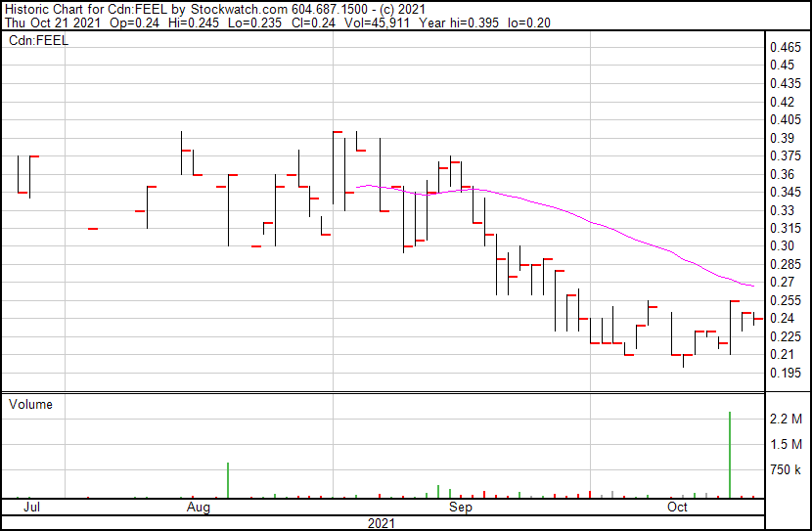This screenshot has height=531, width=812.
Task: Click the Sep month label
Action: pos(461,507)
